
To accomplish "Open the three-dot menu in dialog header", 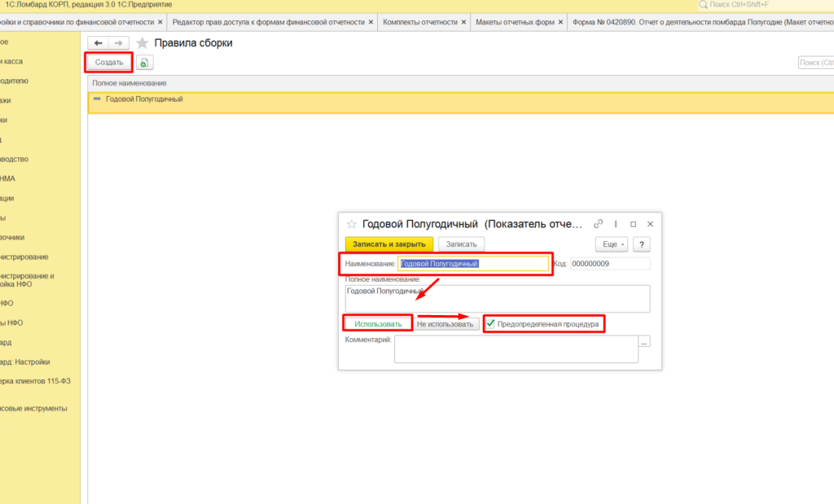I will click(x=617, y=224).
